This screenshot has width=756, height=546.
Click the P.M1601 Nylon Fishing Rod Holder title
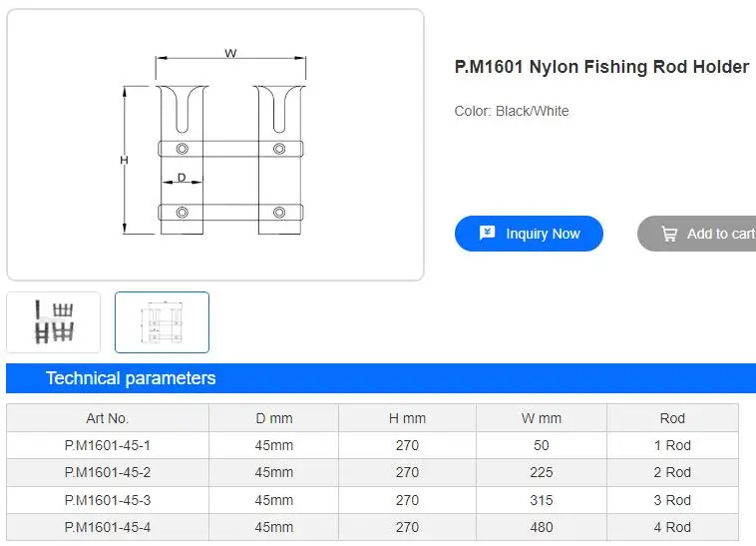(x=601, y=67)
